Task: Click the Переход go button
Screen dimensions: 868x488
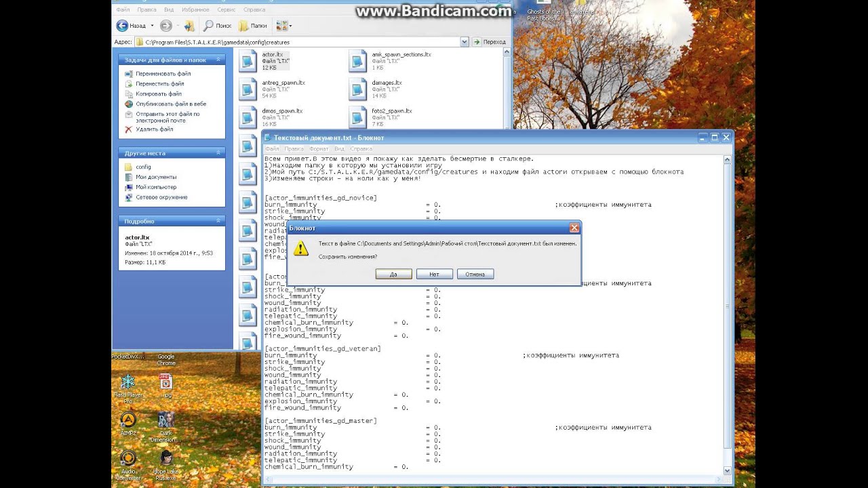Action: [x=489, y=42]
